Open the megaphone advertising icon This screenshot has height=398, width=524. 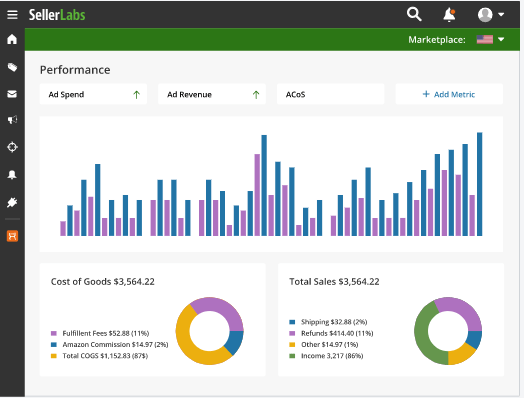(12, 120)
